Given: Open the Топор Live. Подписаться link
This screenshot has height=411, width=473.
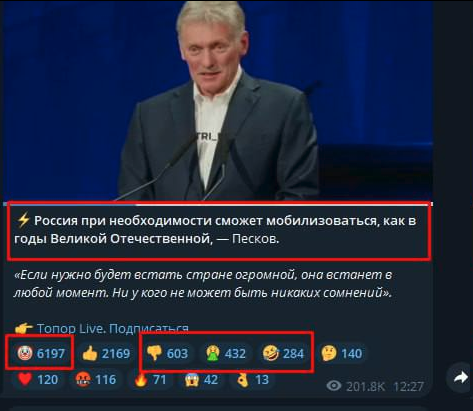Looking at the screenshot, I should point(113,329).
